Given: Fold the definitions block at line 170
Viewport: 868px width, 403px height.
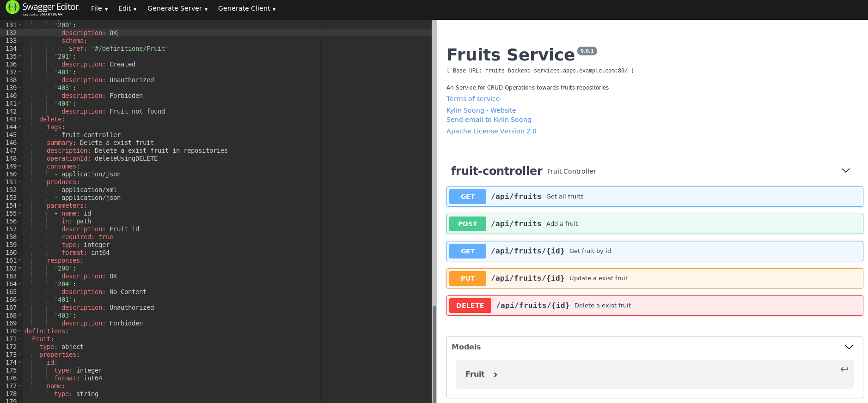Looking at the screenshot, I should coord(20,331).
